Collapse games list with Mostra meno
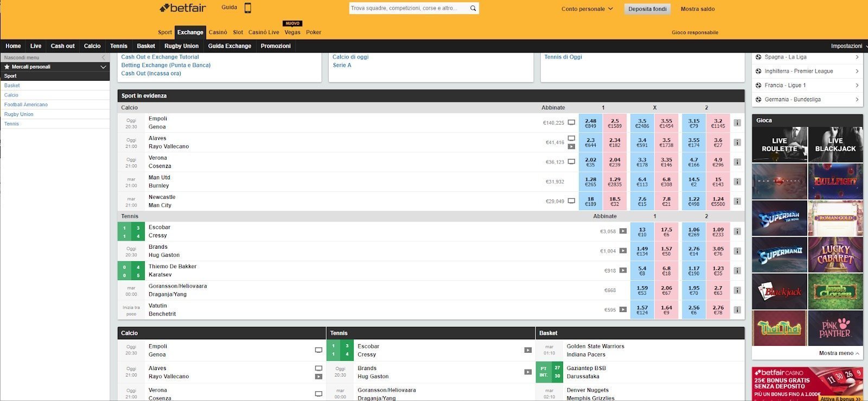This screenshot has height=401, width=868. click(839, 353)
